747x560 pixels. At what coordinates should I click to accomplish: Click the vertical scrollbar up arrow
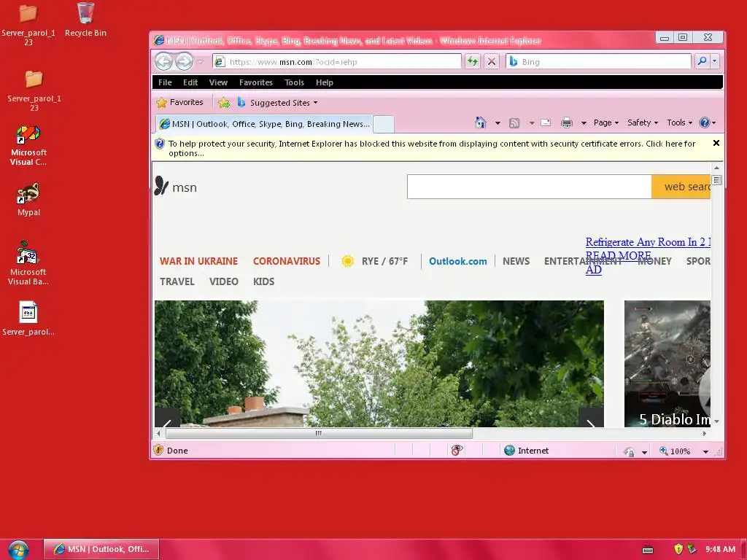click(x=716, y=168)
